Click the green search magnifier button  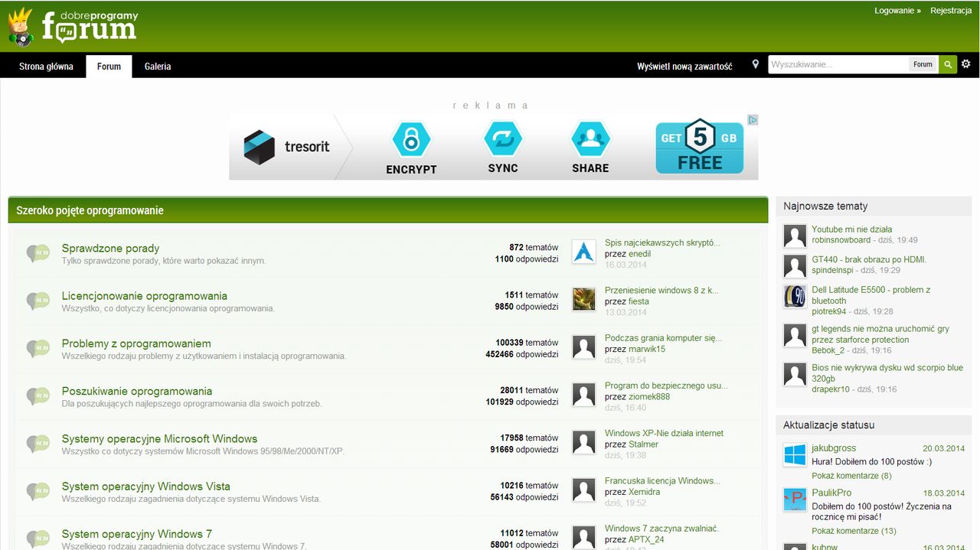(x=948, y=65)
